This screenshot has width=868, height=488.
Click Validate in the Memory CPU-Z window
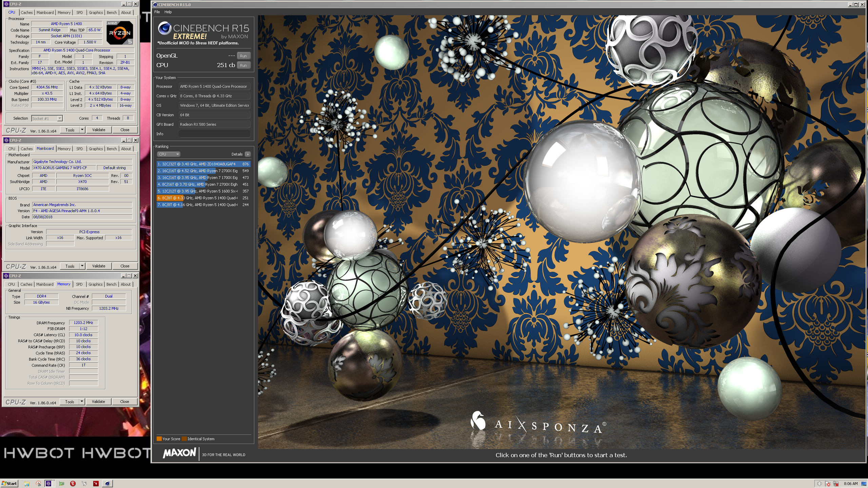tap(98, 402)
